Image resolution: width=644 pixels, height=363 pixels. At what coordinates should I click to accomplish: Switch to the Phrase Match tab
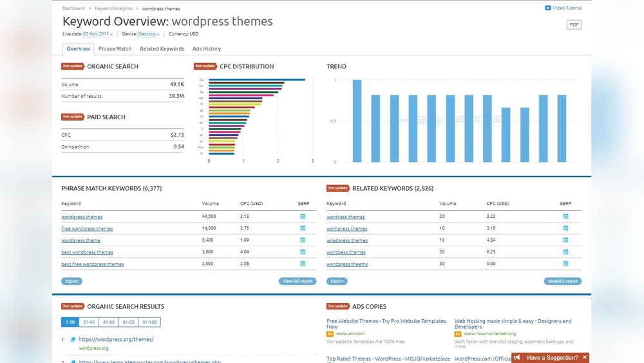pos(115,49)
